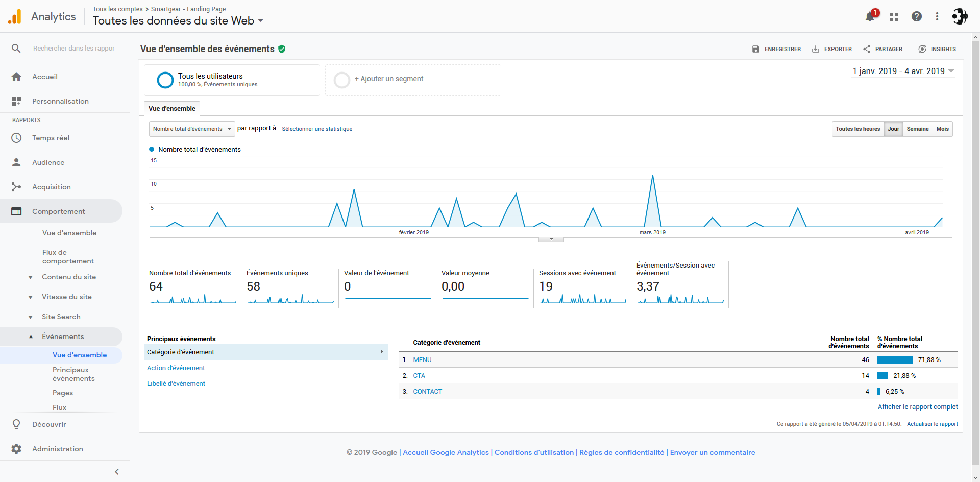Open the Google apps grid
The height and width of the screenshot is (482, 980).
coord(894,17)
